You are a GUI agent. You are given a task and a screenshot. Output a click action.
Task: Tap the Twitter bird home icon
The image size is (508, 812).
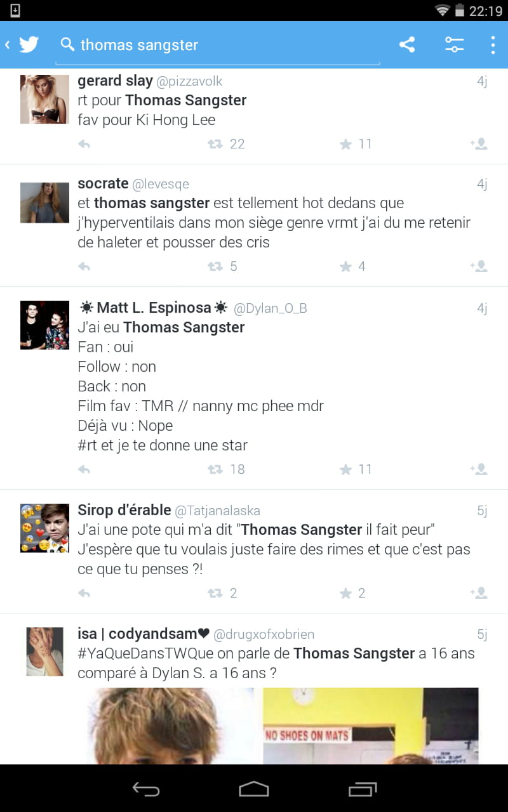click(29, 44)
